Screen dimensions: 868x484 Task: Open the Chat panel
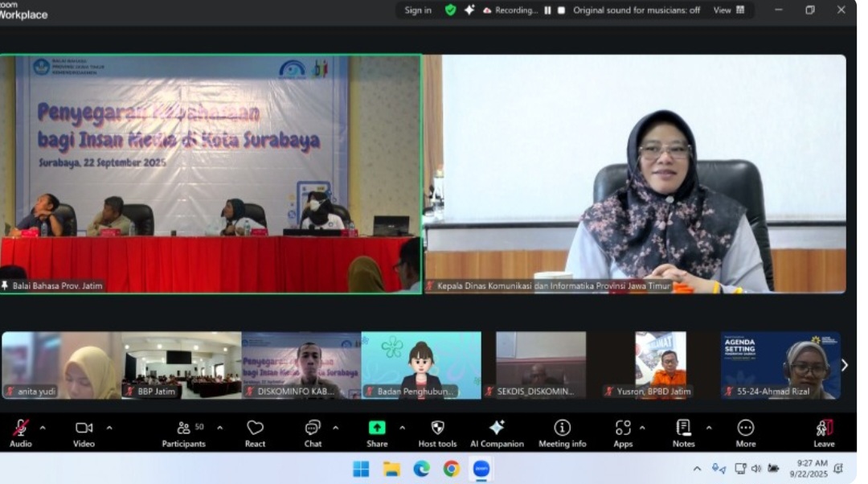click(313, 433)
